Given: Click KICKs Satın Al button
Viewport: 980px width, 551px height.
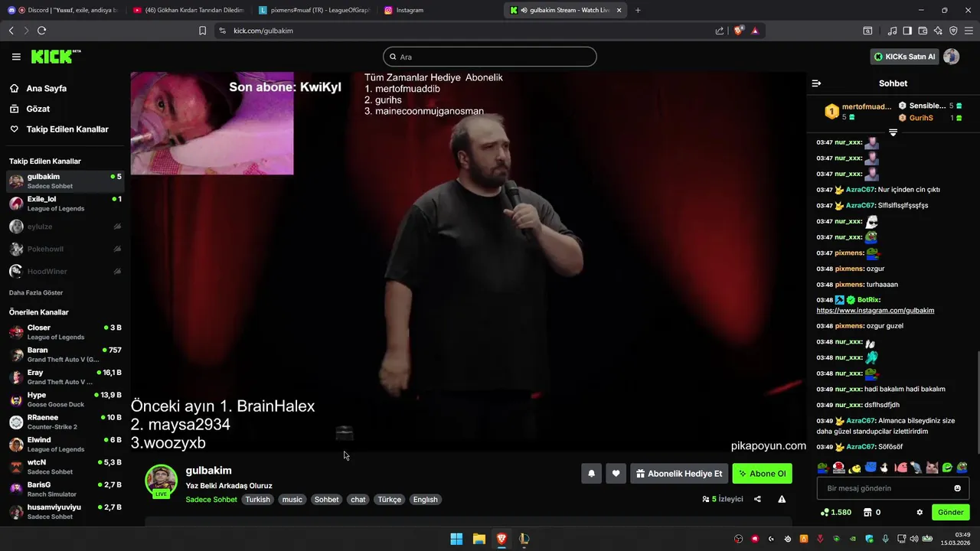Looking at the screenshot, I should (x=904, y=57).
